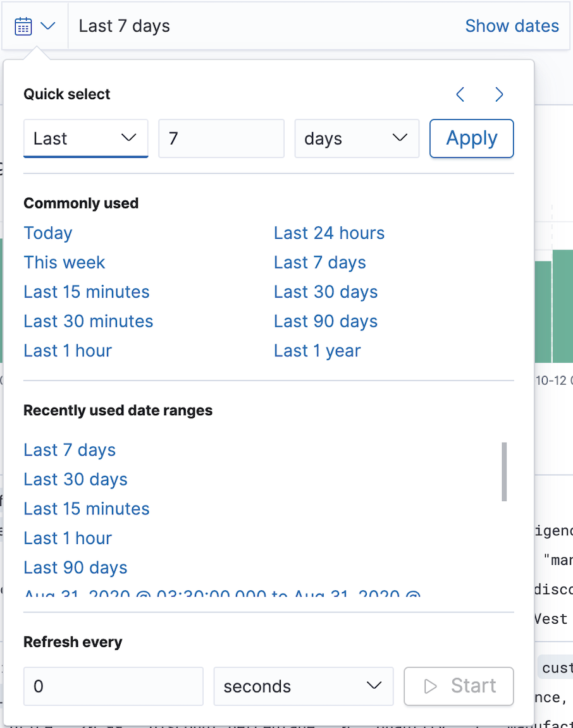Select Last 1 year from Commonly used
The image size is (573, 728).
point(317,351)
